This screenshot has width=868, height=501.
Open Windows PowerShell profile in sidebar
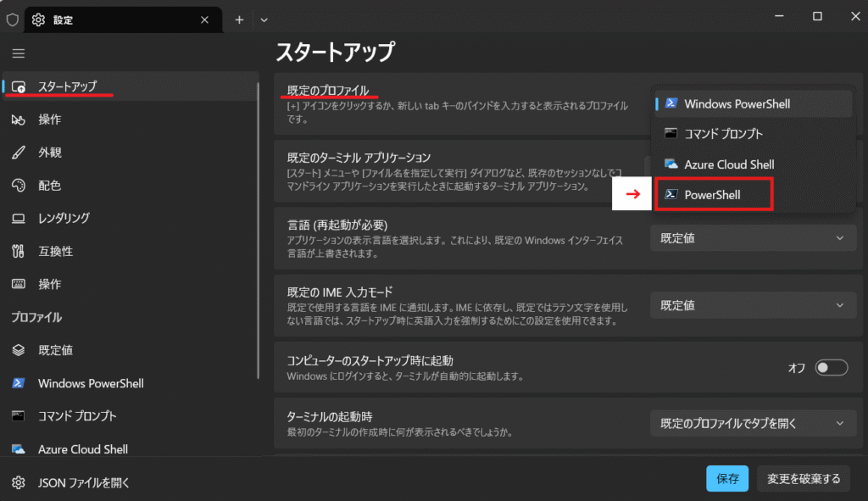130,383
